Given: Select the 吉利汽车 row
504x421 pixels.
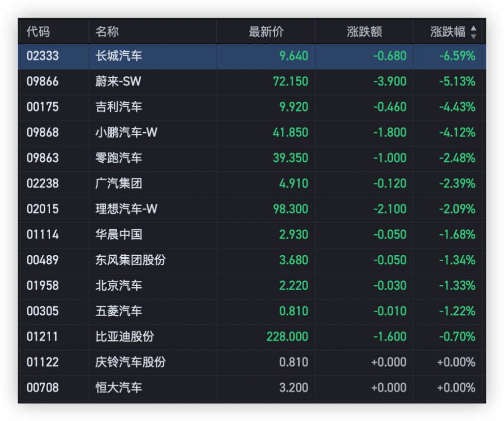Looking at the screenshot, I should point(119,107).
